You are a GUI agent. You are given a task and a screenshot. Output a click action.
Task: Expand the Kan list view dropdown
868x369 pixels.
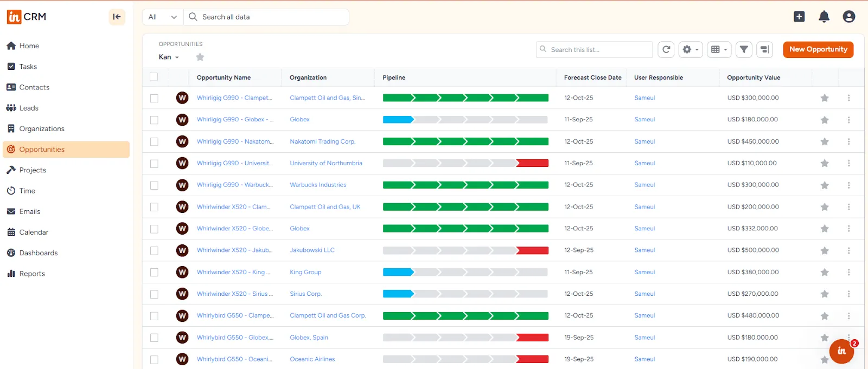pos(169,57)
